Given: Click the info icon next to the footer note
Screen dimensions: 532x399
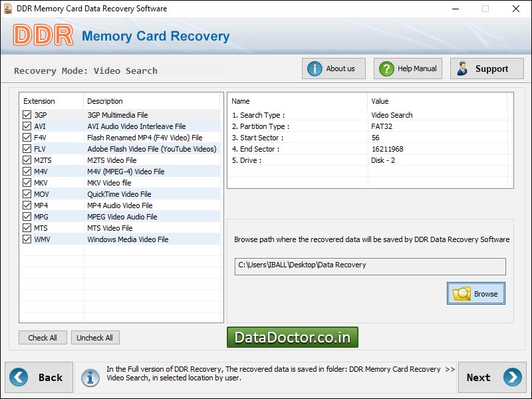Looking at the screenshot, I should tap(91, 377).
